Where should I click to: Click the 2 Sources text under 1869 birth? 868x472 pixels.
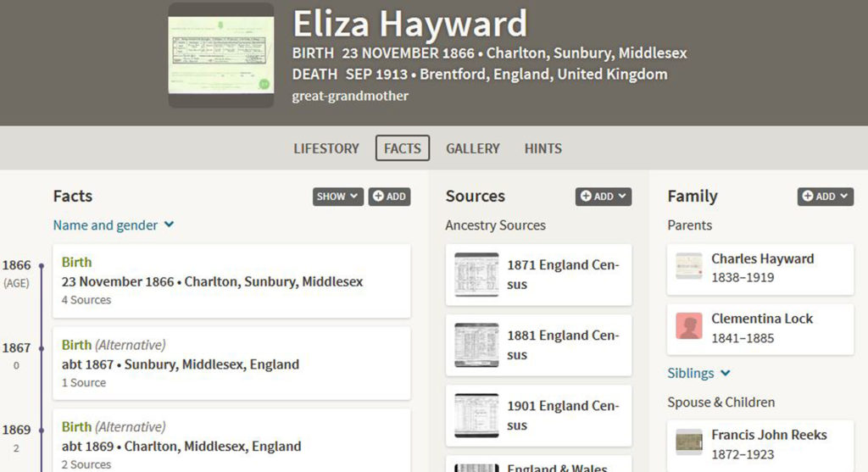[86, 464]
